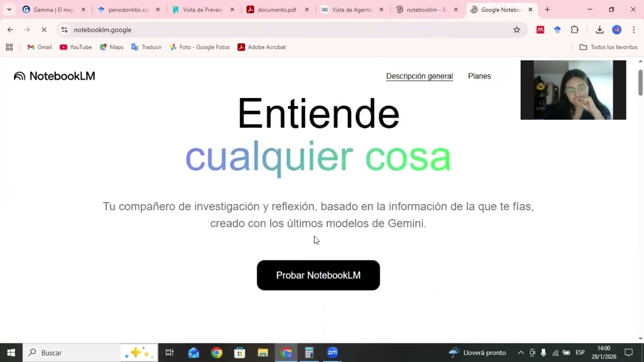The width and height of the screenshot is (644, 362).
Task: Open Microsoft Store from the taskbar
Action: tap(240, 352)
